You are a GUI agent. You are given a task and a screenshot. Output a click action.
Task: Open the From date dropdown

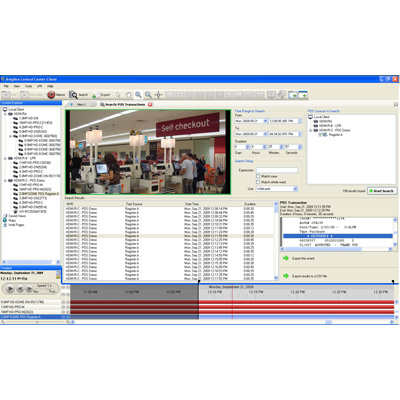click(x=266, y=121)
